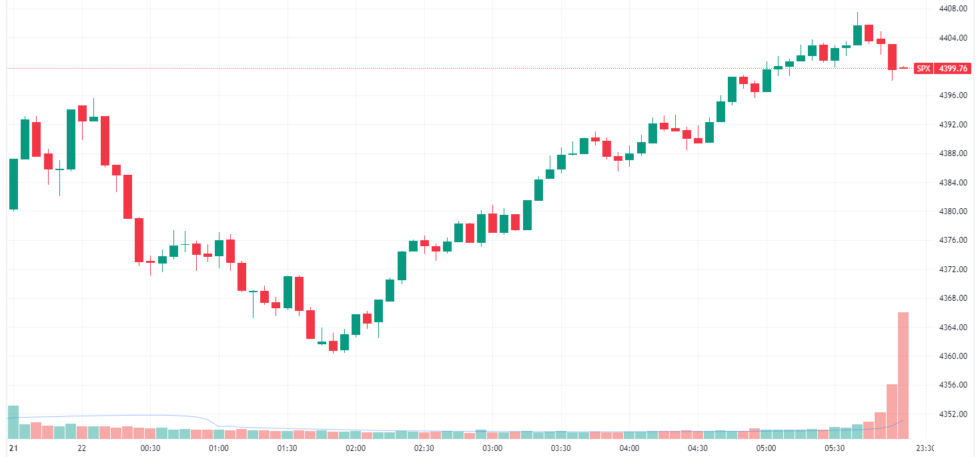Click the date label 21 on time axis
Viewport: 980px width, 457px height.
coord(13,448)
